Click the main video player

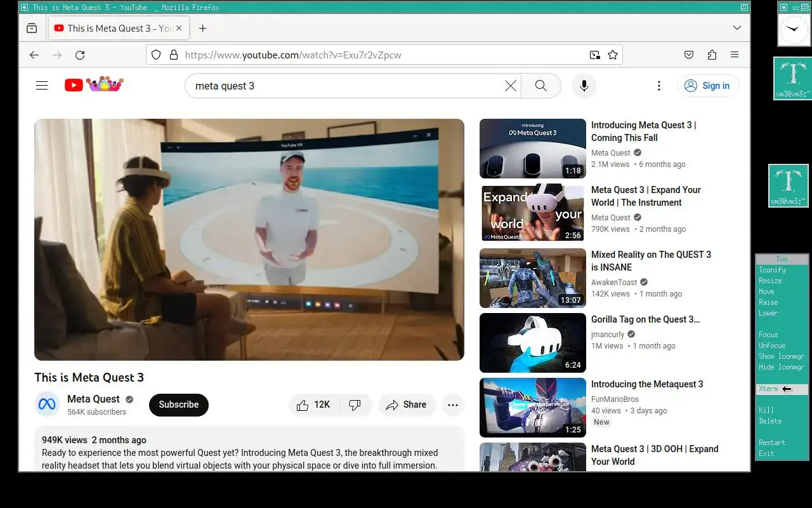(x=249, y=239)
